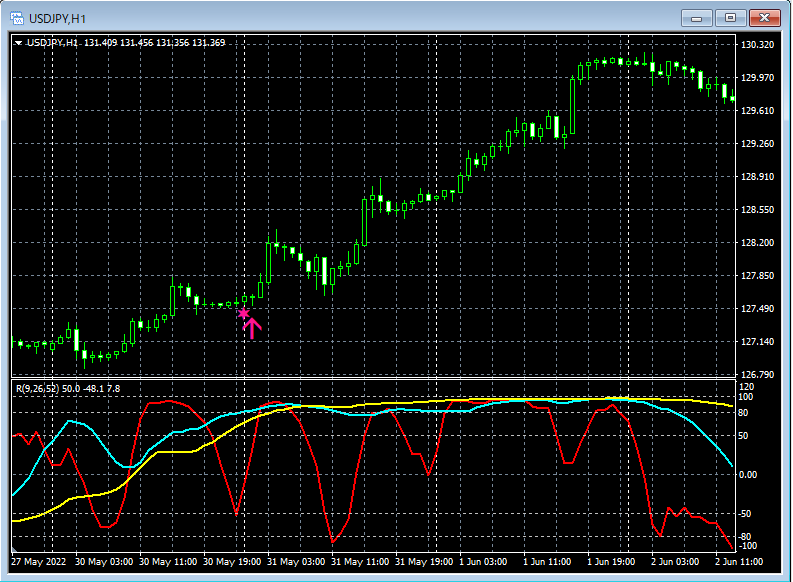
Task: Click the 130.320 price scale label
Action: click(x=759, y=45)
